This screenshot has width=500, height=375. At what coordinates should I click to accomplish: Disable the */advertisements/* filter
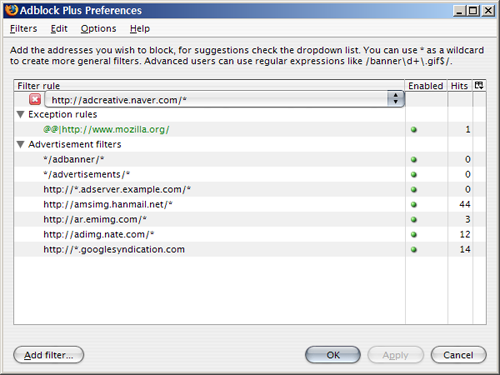click(x=414, y=175)
